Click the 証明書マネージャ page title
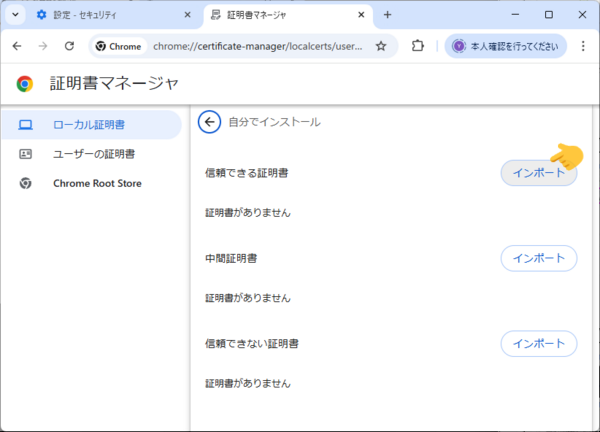The image size is (600, 432). click(x=114, y=83)
